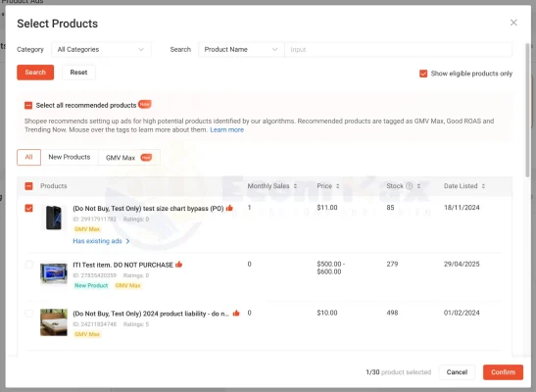This screenshot has width=536, height=392.
Task: Click thumbs-up icon beside ITI Test item
Action: point(178,265)
